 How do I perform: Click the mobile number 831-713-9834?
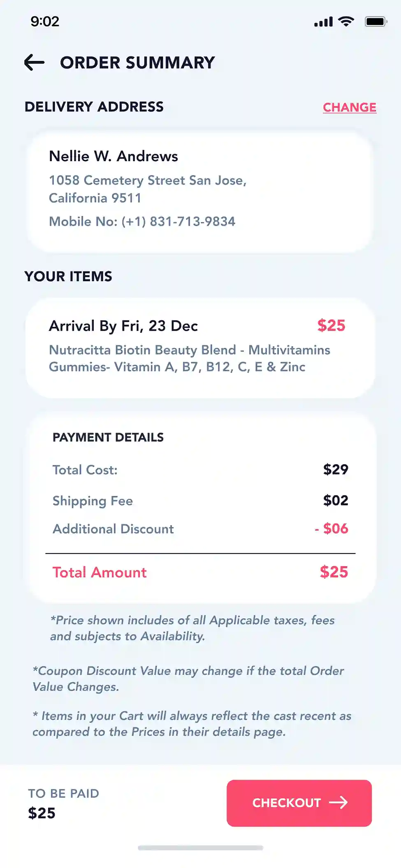(x=192, y=222)
